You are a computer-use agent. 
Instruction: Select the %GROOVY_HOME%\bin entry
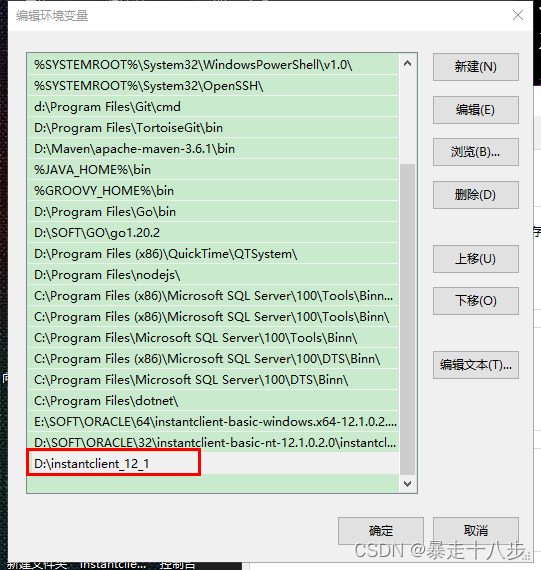(213, 191)
